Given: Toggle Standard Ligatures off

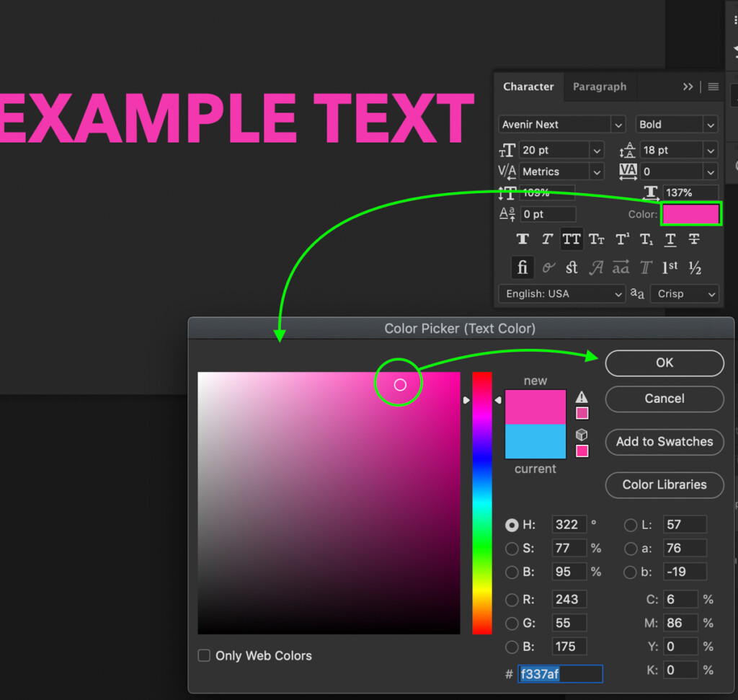Looking at the screenshot, I should tap(522, 267).
